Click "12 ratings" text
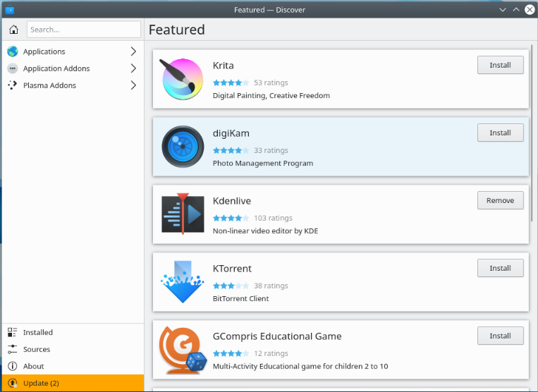538x392 pixels. 271,353
